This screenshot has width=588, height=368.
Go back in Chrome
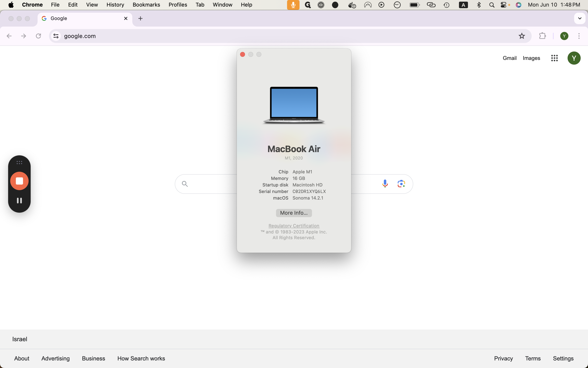9,36
